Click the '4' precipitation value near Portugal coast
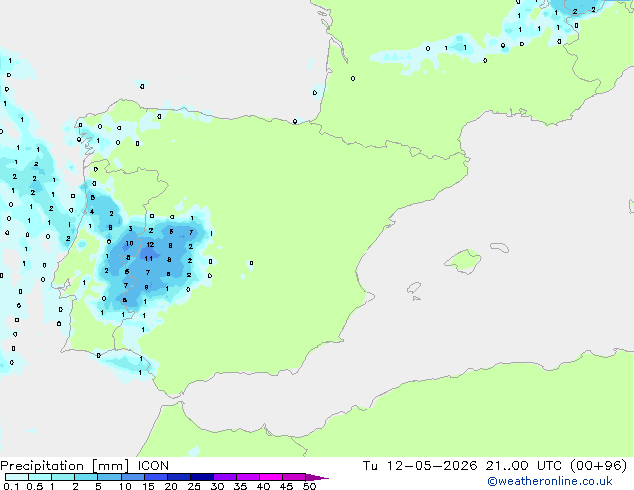The width and height of the screenshot is (634, 490). coord(92,211)
